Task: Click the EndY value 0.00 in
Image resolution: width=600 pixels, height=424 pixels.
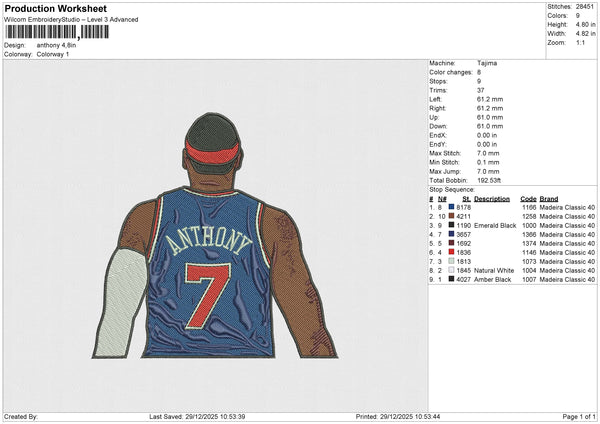Action: click(487, 145)
